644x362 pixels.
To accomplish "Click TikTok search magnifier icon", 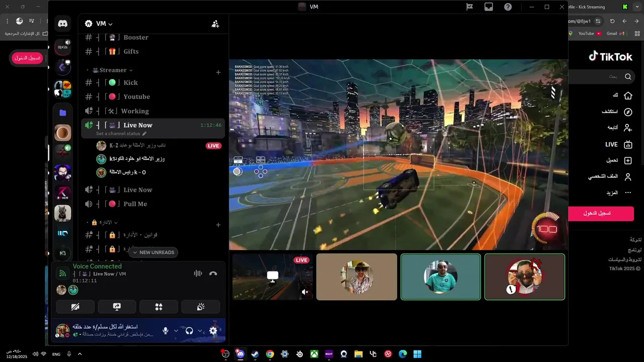I will pos(628,76).
